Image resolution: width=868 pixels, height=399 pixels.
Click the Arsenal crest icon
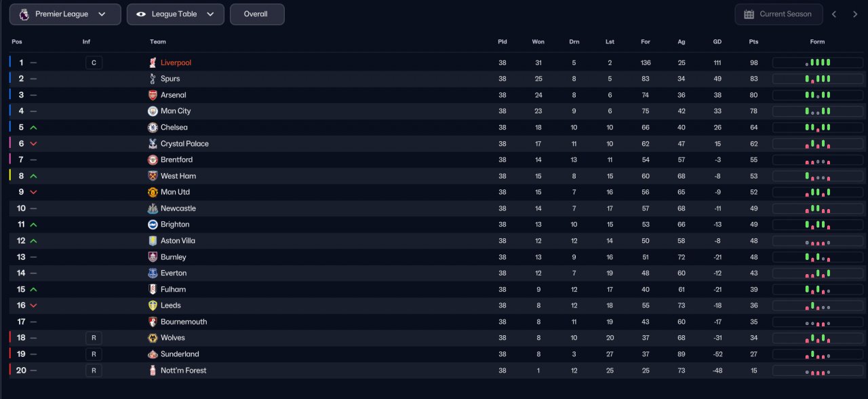pyautogui.click(x=153, y=95)
